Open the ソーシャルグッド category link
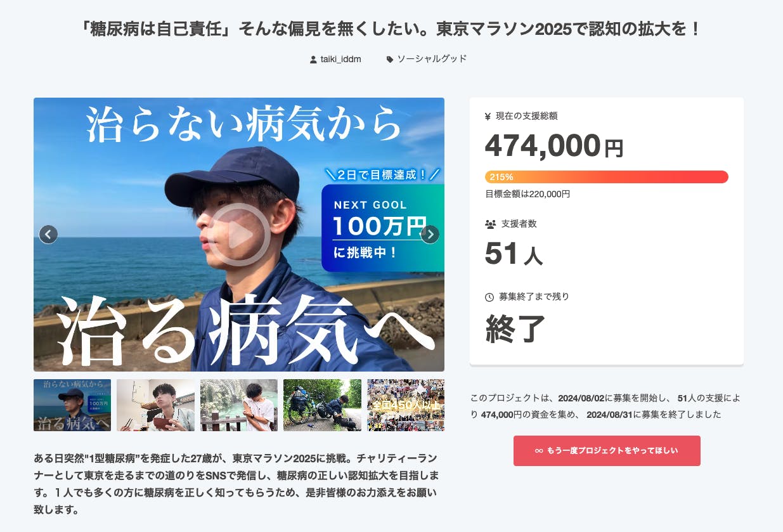This screenshot has width=783, height=532. coord(432,59)
